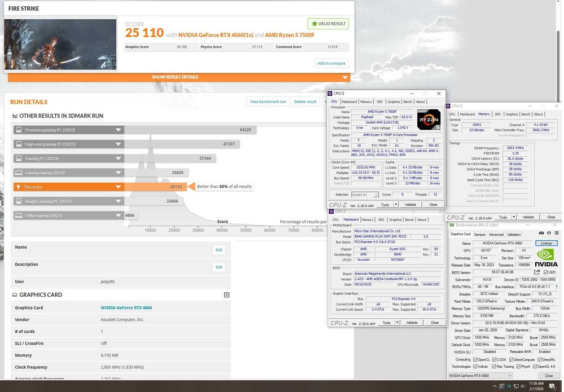Expand the This score chevron
Image resolution: width=564 pixels, height=392 pixels.
[118, 187]
